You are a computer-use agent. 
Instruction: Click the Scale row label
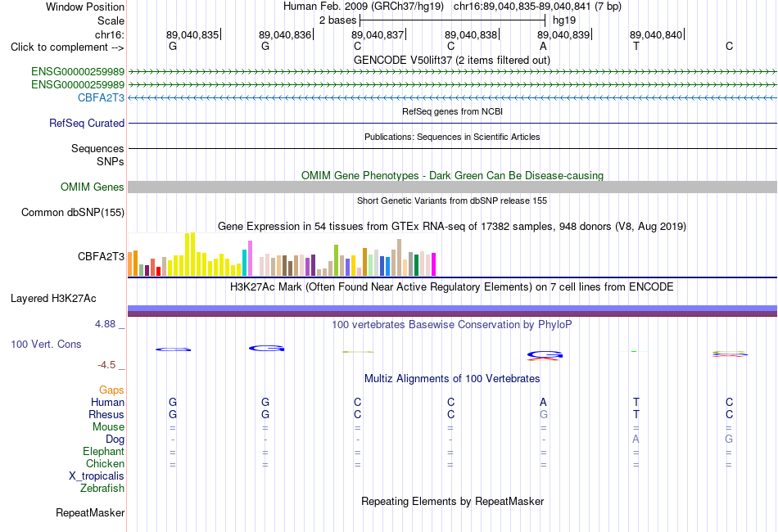111,20
